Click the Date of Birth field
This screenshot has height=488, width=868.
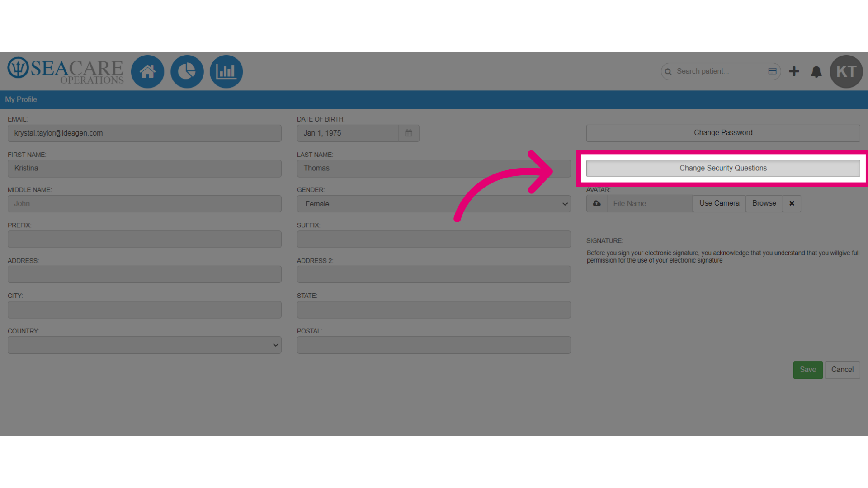coord(348,133)
